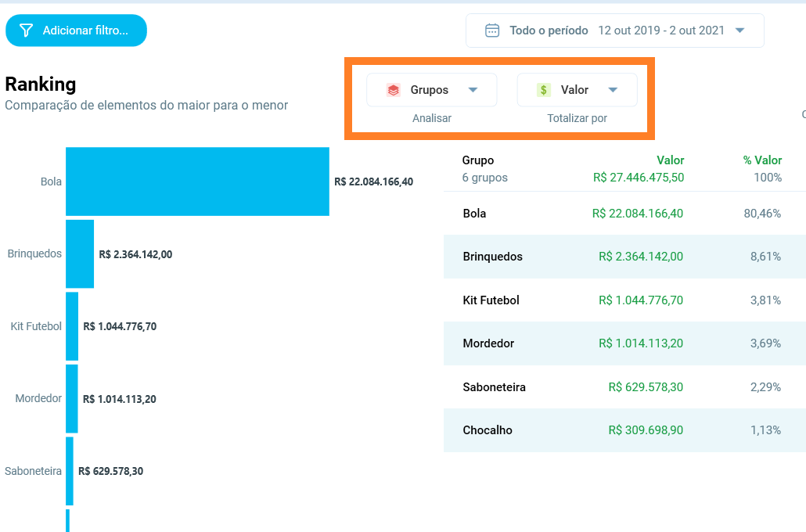Select the Bola bar in the chart

pyautogui.click(x=197, y=182)
